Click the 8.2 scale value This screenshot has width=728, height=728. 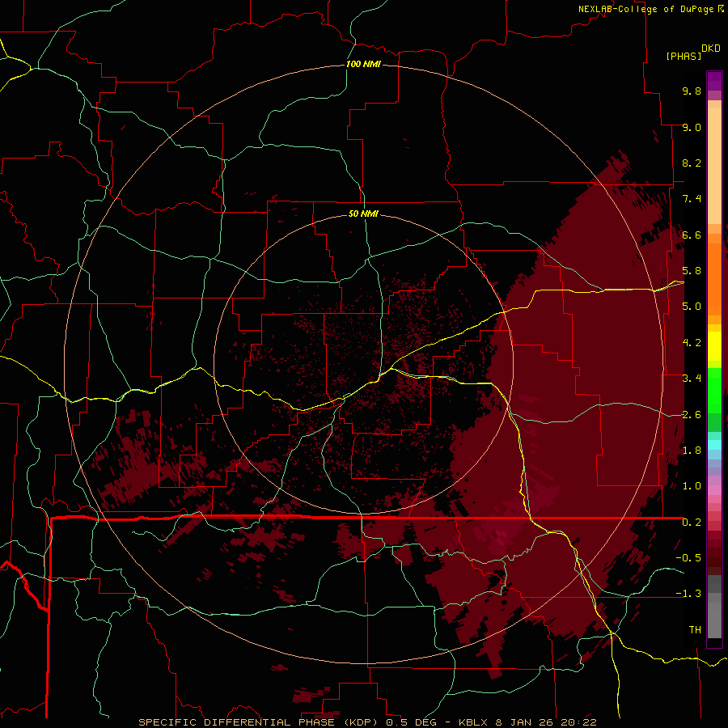pyautogui.click(x=692, y=163)
